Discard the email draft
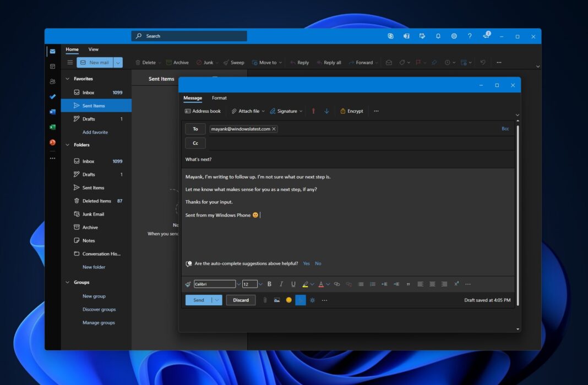Screen dimensions: 588x385 (241, 300)
